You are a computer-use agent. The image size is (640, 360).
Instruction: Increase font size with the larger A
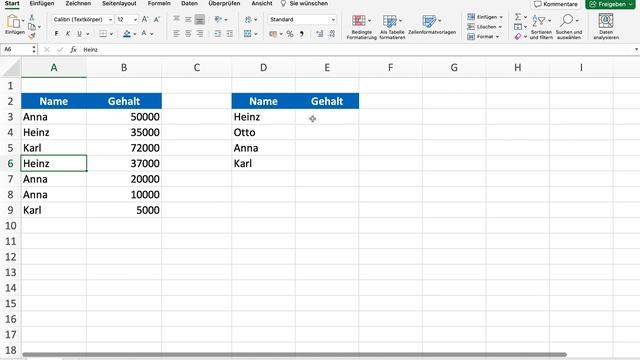pos(145,19)
